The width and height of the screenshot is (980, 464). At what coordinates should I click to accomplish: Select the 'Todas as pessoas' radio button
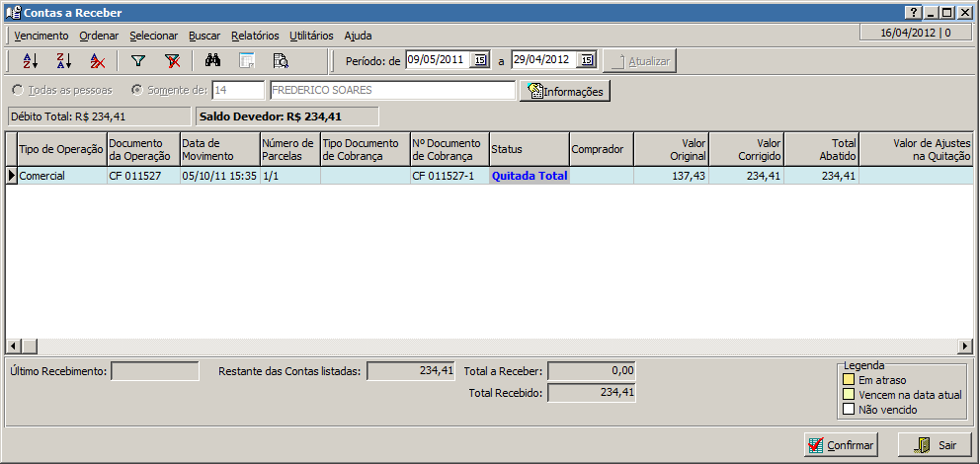18,90
